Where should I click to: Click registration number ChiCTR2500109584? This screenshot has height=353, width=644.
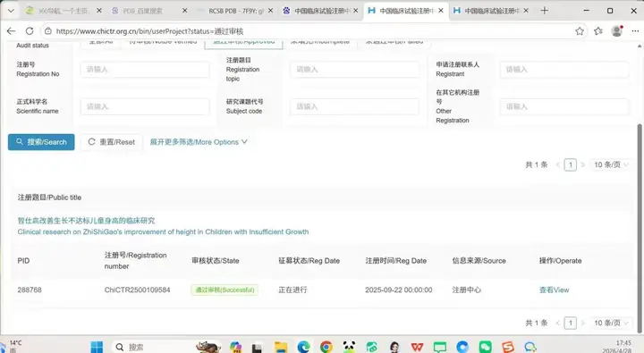tap(137, 290)
